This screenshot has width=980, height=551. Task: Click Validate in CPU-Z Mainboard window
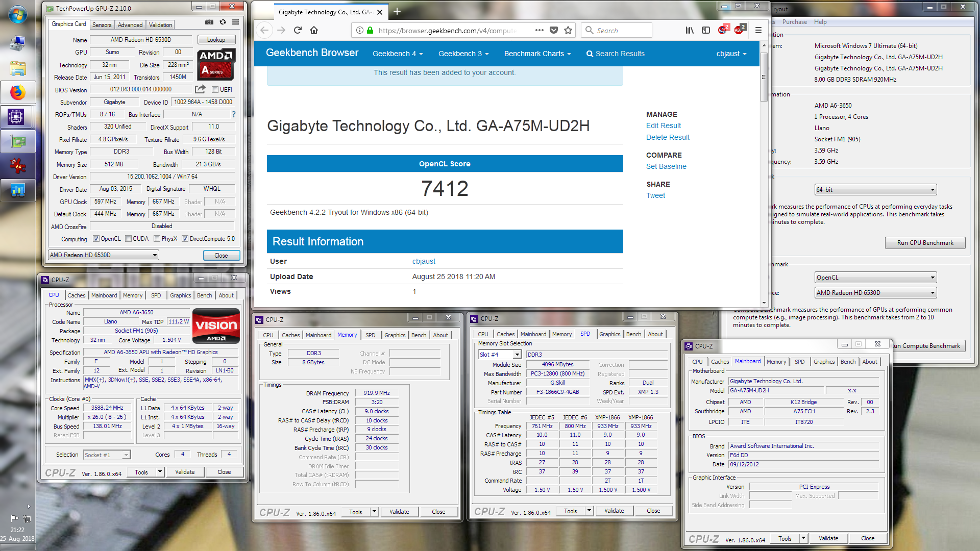pyautogui.click(x=828, y=538)
